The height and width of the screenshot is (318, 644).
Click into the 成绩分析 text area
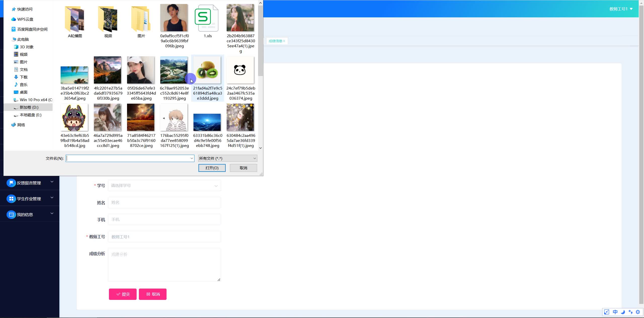pos(164,264)
